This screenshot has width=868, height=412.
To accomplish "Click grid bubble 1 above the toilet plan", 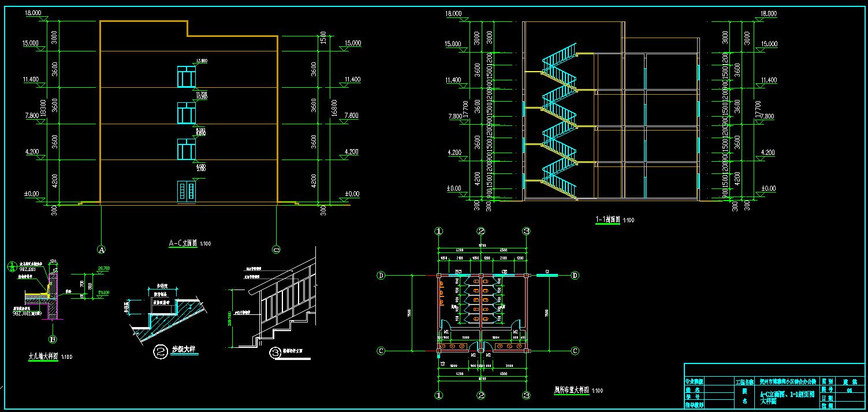I will 439,231.
